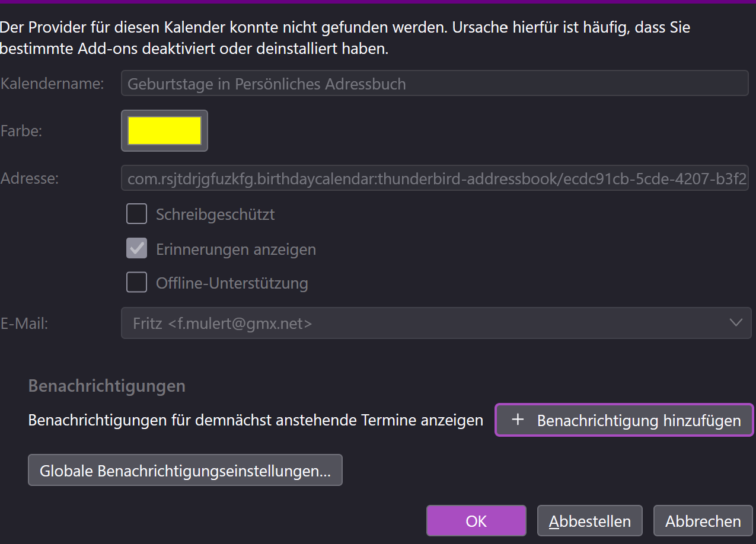Cancel the dialog via Abbrechen

pos(703,521)
